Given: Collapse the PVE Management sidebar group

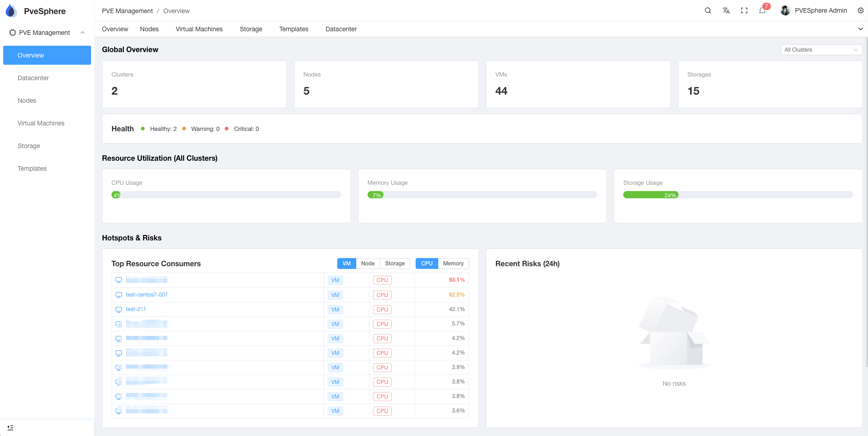Looking at the screenshot, I should [x=82, y=32].
